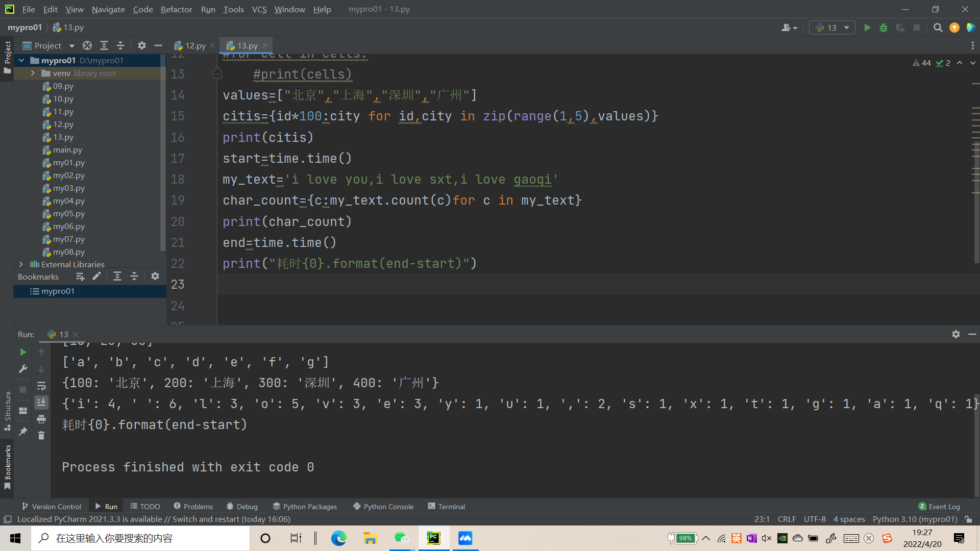Open Problems tool window
The image size is (980, 551).
coord(193,506)
